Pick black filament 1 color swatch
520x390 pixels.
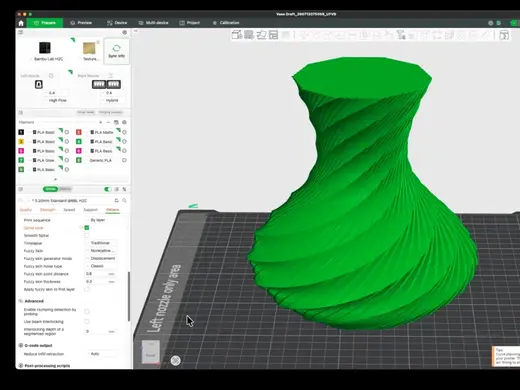[x=21, y=132]
